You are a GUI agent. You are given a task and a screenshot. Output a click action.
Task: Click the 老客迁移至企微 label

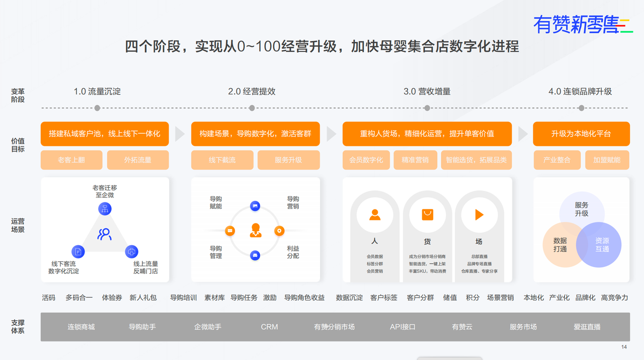click(105, 192)
